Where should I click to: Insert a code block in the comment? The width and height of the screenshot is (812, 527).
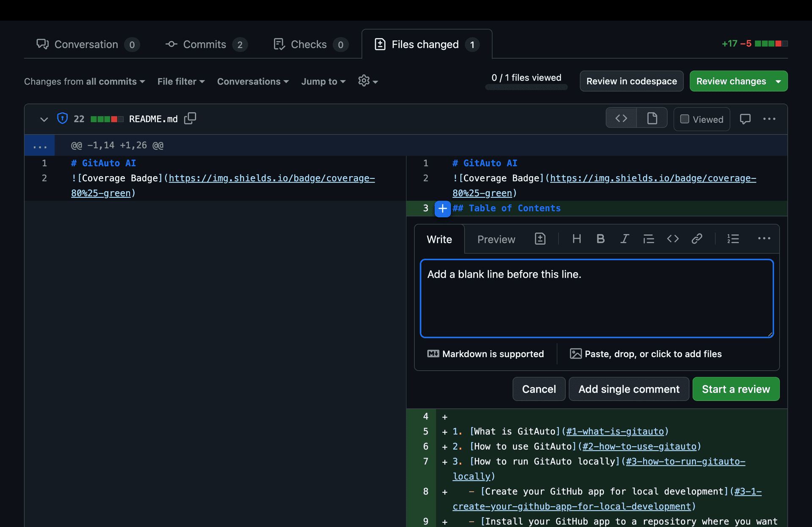pyautogui.click(x=672, y=239)
